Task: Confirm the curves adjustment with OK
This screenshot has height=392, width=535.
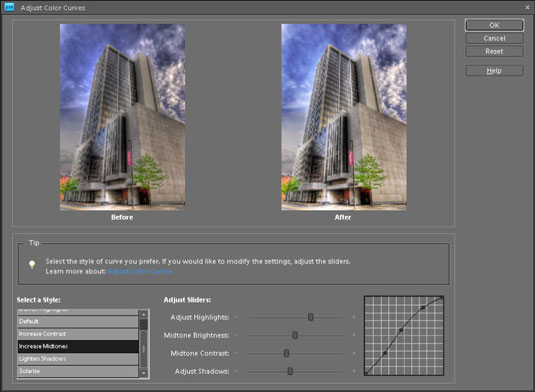Action: pos(494,25)
